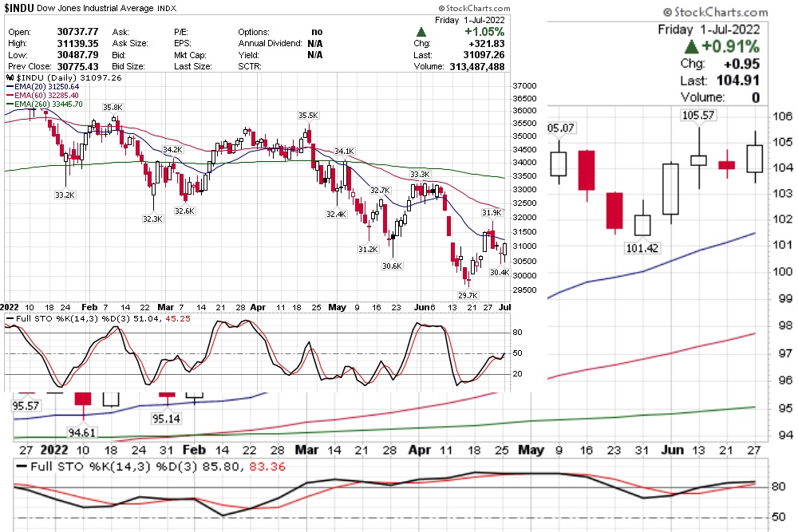
Task: Click the Chg value +321.83
Action: click(x=487, y=44)
